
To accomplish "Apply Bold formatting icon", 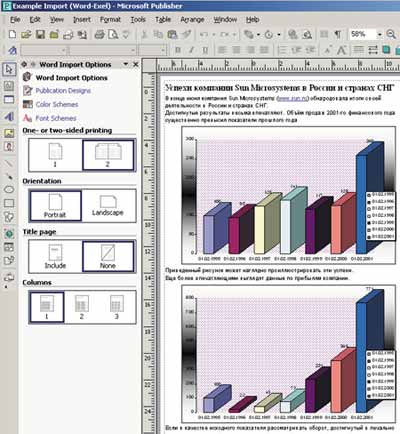I will pos(178,50).
